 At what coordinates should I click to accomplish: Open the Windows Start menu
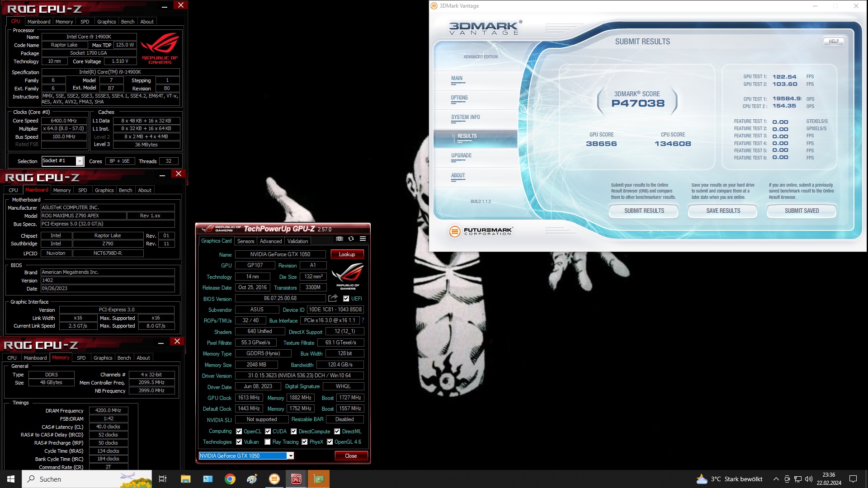[x=11, y=479]
